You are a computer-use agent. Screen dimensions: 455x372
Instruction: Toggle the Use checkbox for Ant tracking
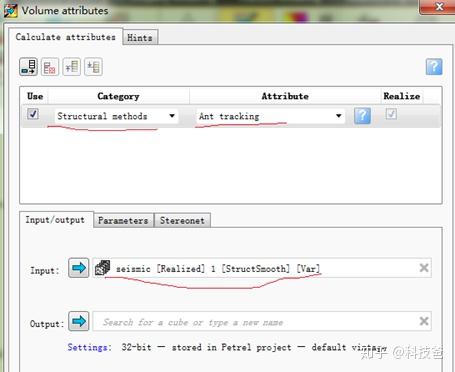[33, 114]
